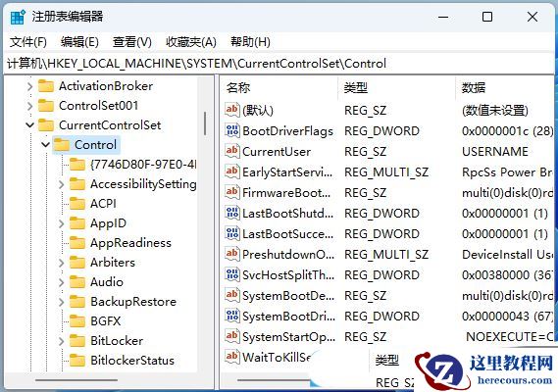Select the ACPI folder icon

[x=77, y=204]
